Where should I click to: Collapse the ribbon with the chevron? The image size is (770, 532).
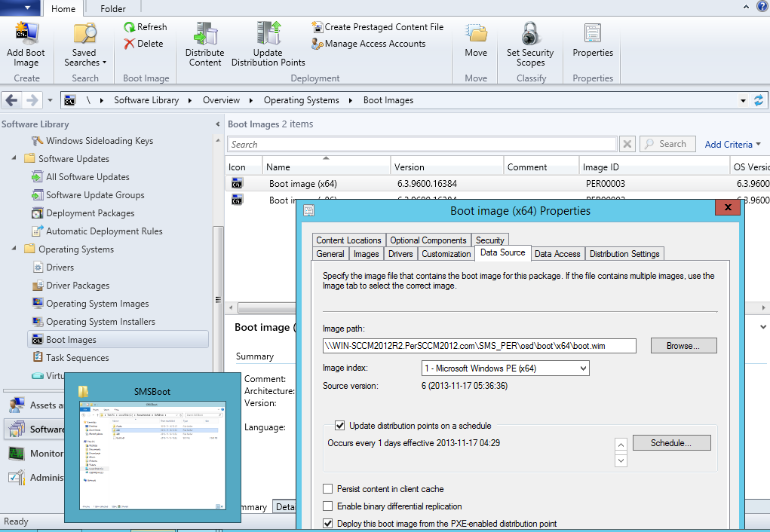coord(746,6)
